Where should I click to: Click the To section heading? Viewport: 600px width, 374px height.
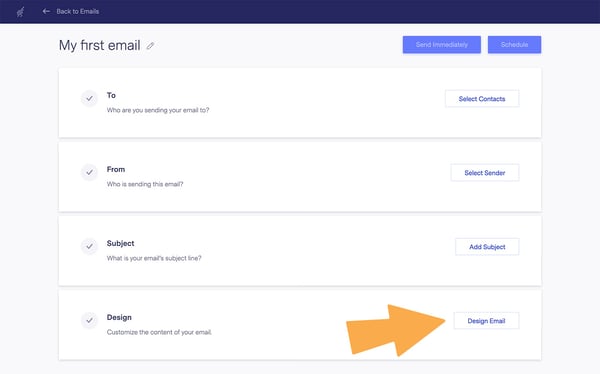tap(111, 95)
